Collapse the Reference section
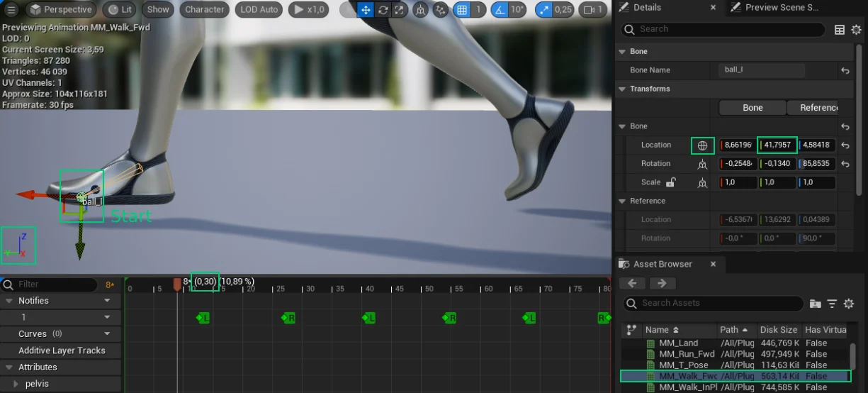868x393 pixels. pos(622,201)
